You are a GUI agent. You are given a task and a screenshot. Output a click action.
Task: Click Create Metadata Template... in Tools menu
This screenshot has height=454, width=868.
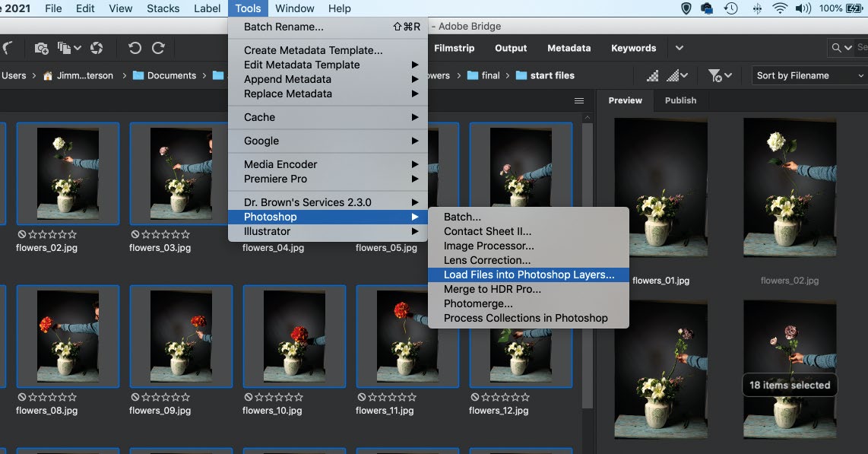(x=328, y=50)
